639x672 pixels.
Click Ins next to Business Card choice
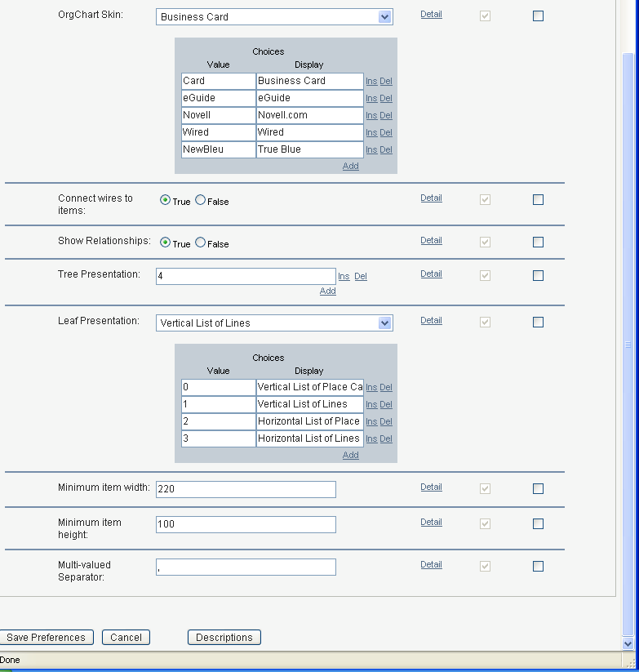371,81
